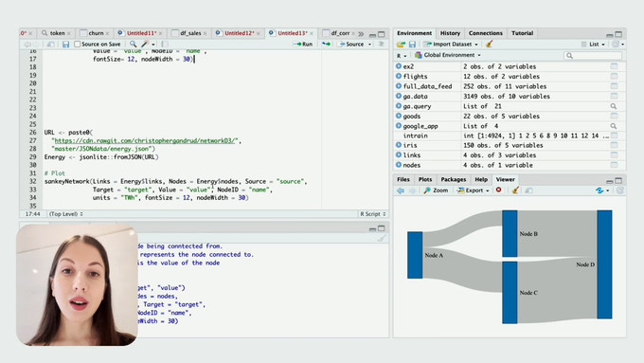Expand the iris data frame entry

click(x=399, y=145)
